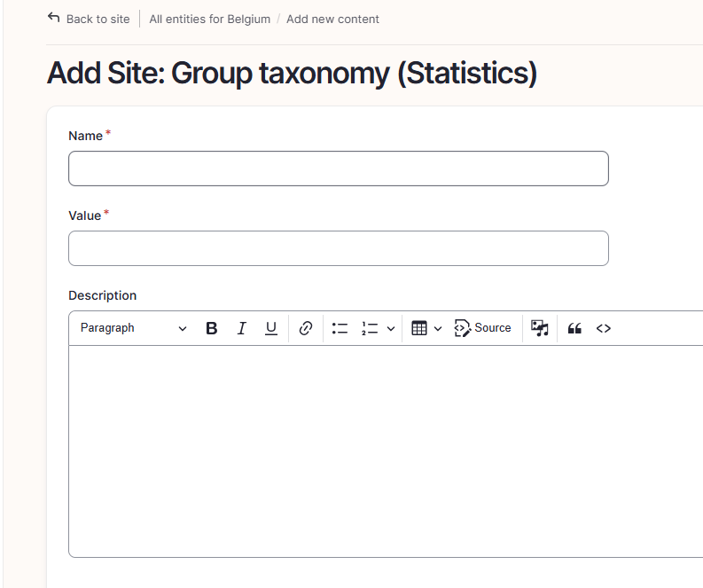Toggle bold formatting in the Description editor

pos(212,328)
